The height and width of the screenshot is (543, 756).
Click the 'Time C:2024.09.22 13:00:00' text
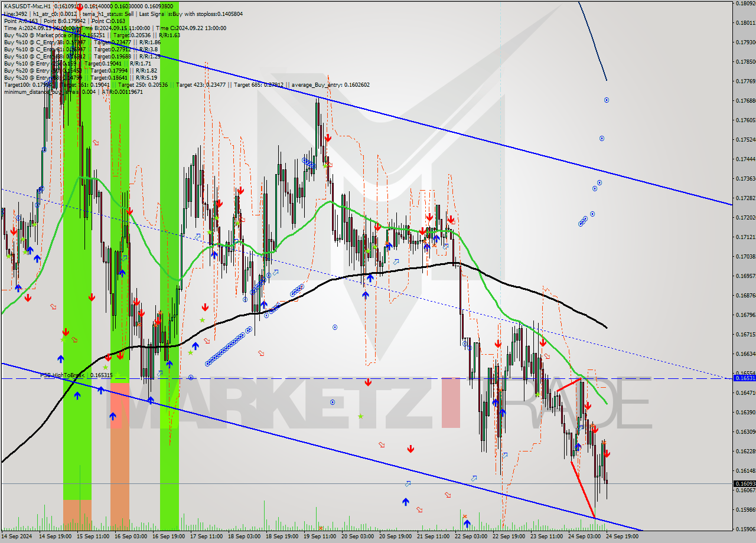tap(192, 27)
